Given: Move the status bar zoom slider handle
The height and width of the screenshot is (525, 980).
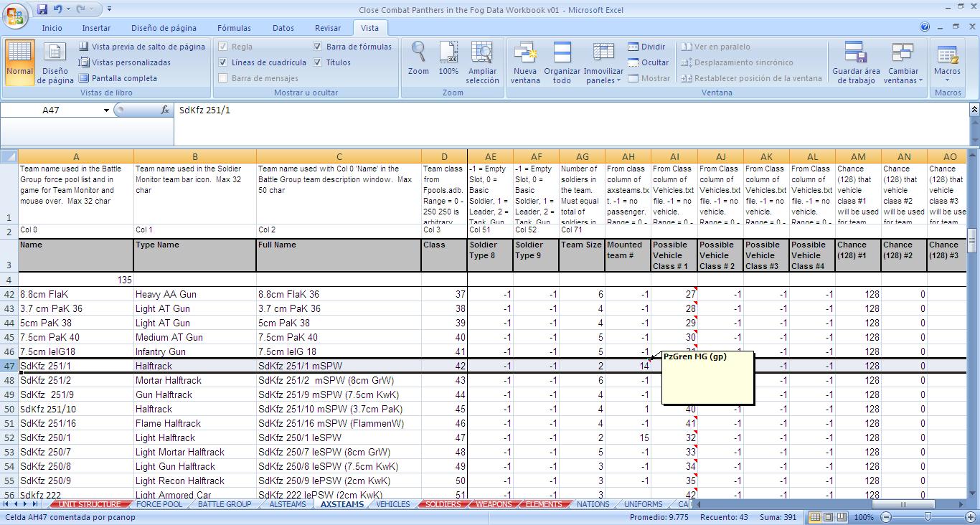Looking at the screenshot, I should click(x=928, y=517).
